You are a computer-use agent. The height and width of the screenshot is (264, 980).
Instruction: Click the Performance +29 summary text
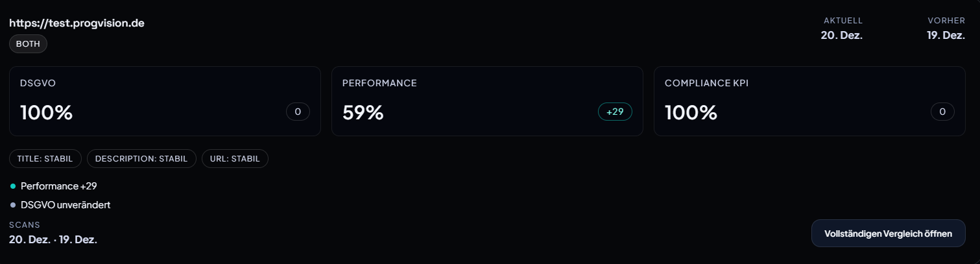tap(58, 187)
